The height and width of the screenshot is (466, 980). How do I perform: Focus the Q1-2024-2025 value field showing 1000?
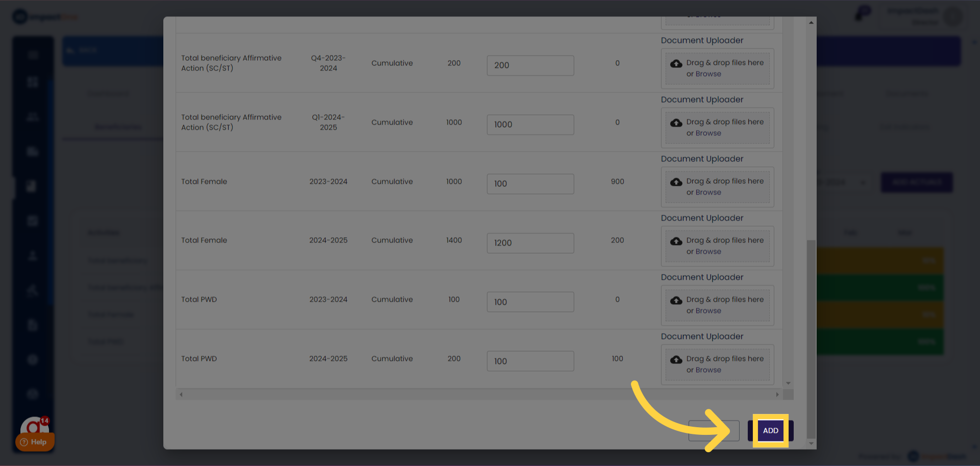coord(530,125)
